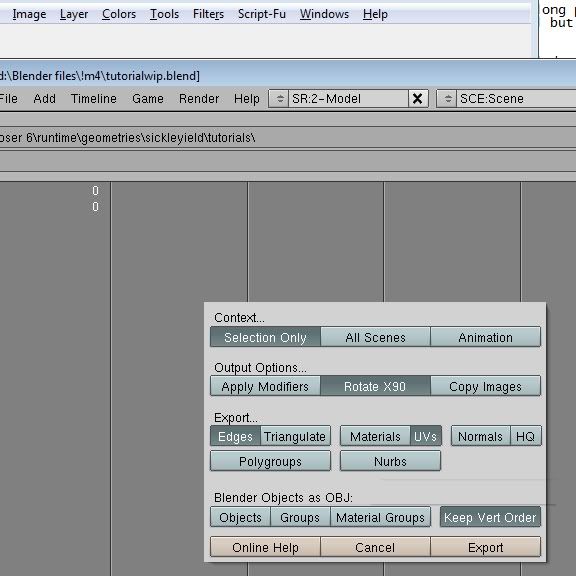Enable Apply Modifiers output option
Viewport: 576px width, 576px height.
point(265,386)
